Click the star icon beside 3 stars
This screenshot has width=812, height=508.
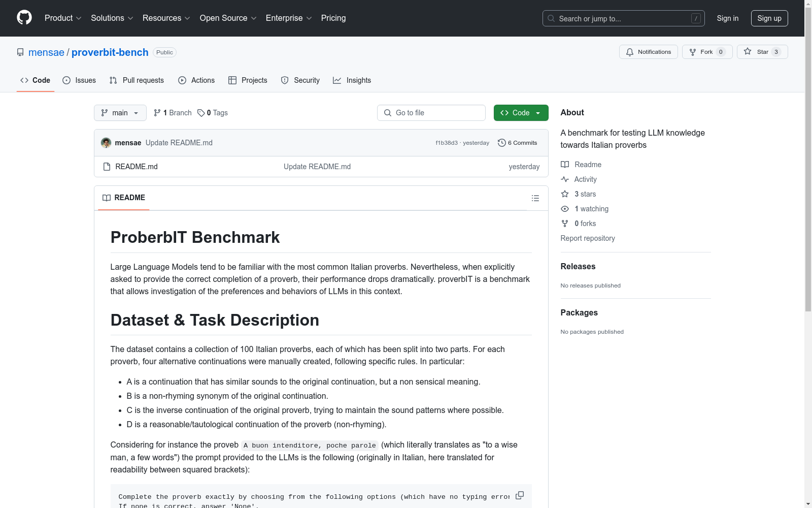point(565,194)
